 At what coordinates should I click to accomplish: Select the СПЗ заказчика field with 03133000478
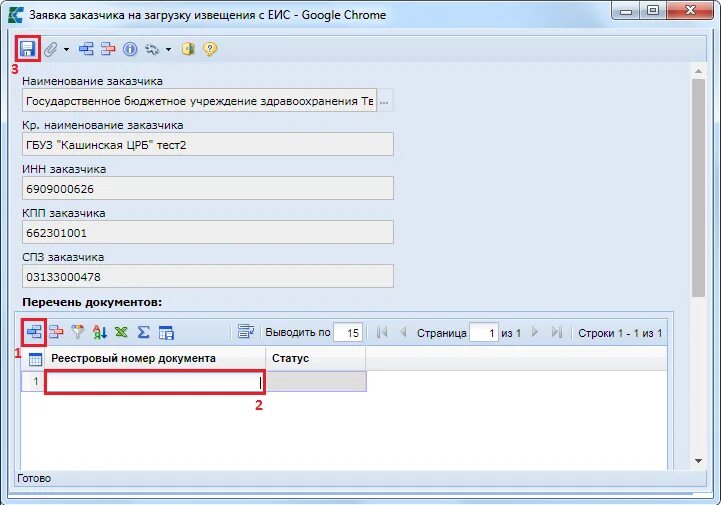[208, 276]
